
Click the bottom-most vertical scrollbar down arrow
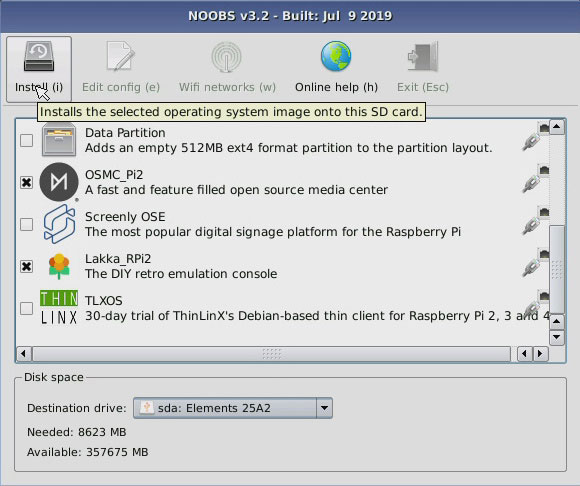click(557, 337)
